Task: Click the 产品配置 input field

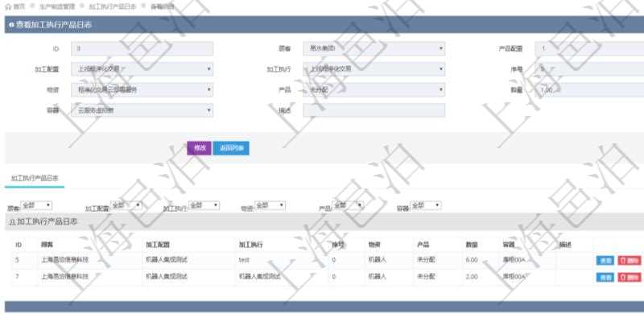Action: click(x=589, y=48)
